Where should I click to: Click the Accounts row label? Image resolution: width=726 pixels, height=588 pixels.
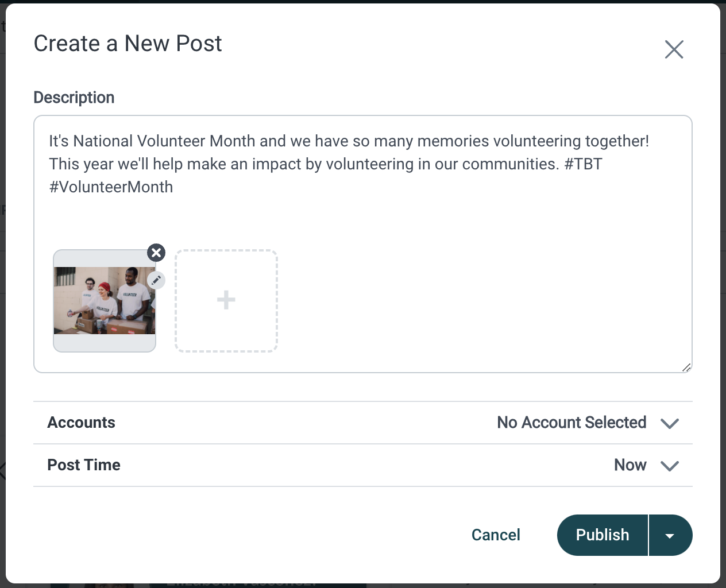[x=81, y=423]
